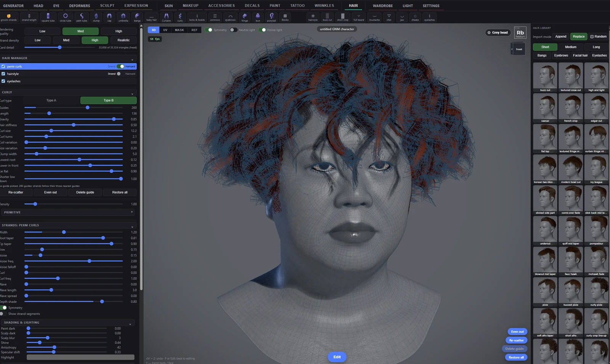Add an umbrella hair primitive
Image resolution: width=610 pixels, height=364 pixels.
tap(123, 17)
